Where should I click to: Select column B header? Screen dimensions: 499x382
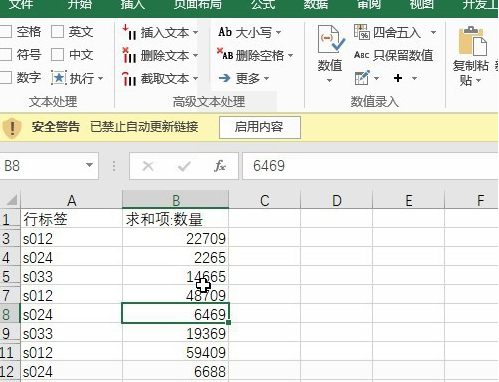tap(176, 200)
